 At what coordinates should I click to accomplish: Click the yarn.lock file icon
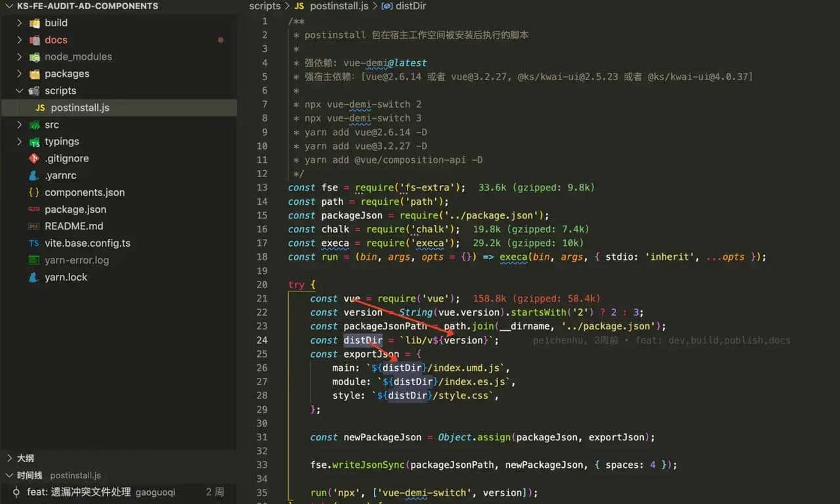pos(34,278)
